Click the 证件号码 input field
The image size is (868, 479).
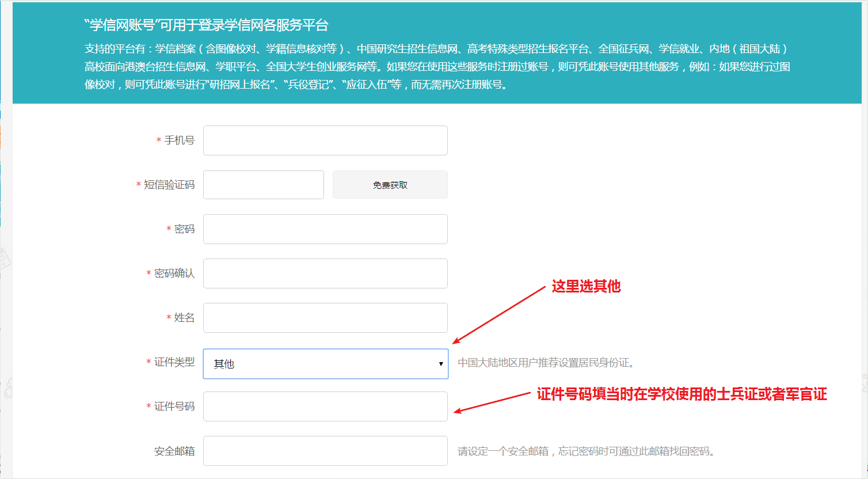pos(325,406)
